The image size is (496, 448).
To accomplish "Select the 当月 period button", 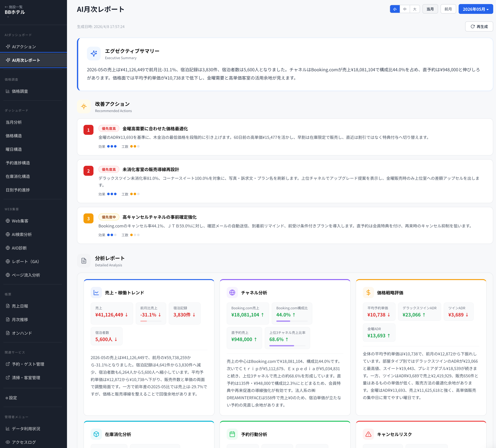I will [430, 9].
